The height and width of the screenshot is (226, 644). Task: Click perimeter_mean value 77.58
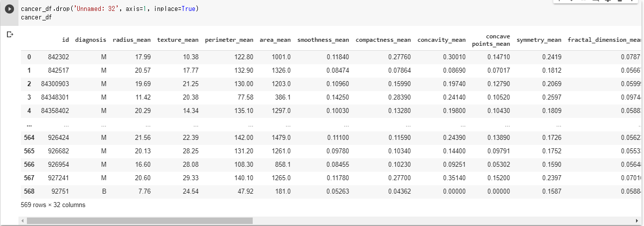coord(246,98)
